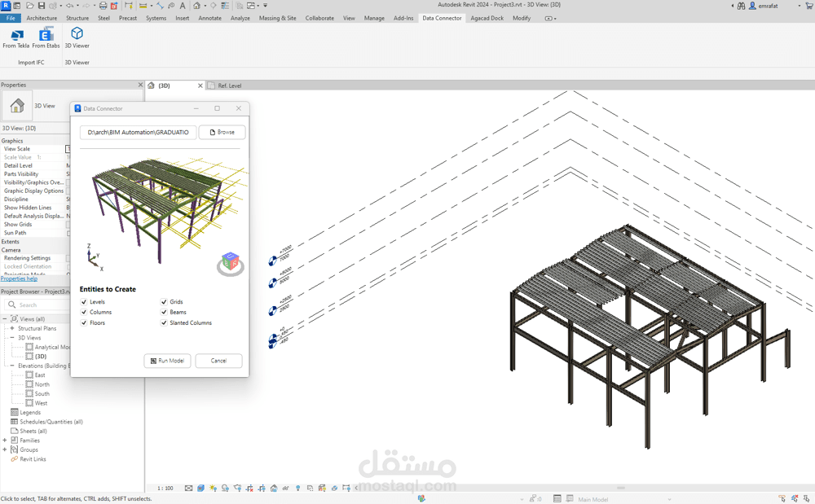
Task: Uncheck the Grids checkbox
Action: [x=164, y=301]
